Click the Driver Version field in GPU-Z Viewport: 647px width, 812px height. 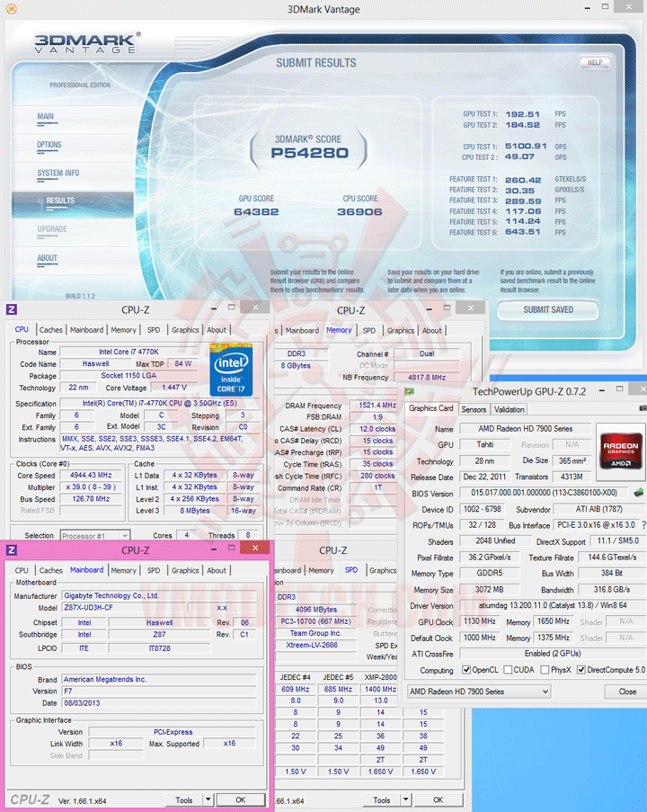click(x=553, y=605)
